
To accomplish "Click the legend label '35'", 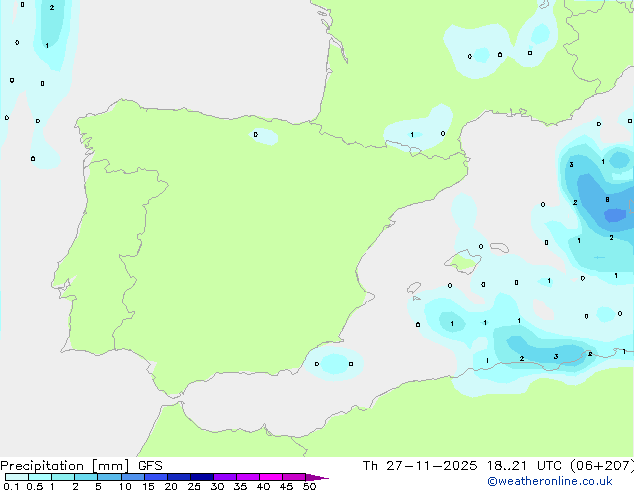I will coord(240,486).
